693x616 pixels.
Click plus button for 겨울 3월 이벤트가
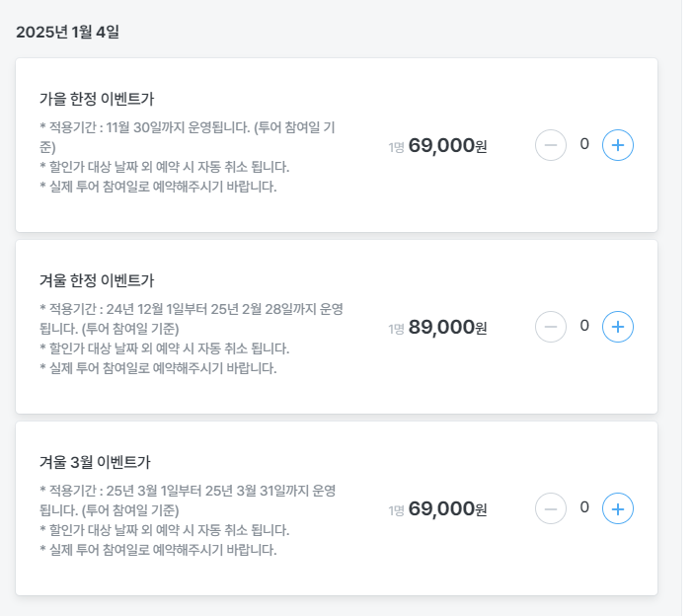tap(618, 508)
